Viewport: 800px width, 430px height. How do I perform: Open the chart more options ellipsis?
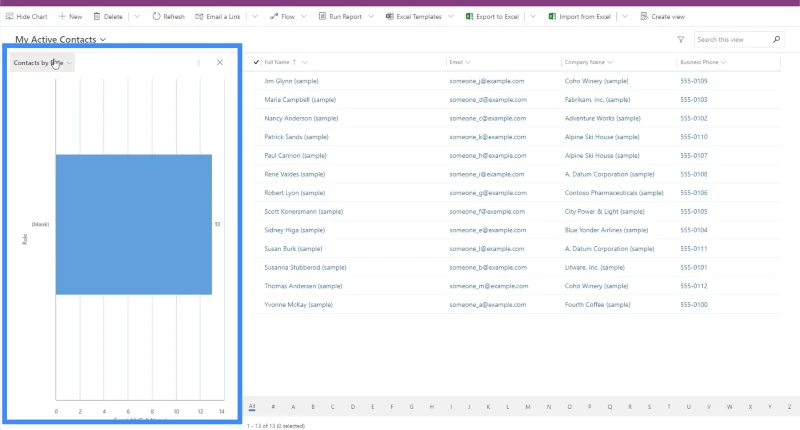(198, 62)
